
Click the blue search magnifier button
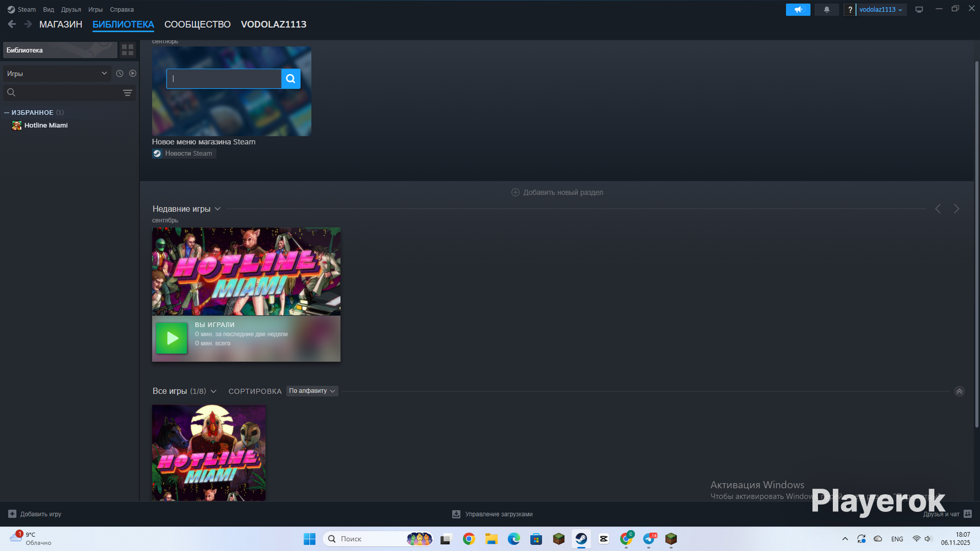pyautogui.click(x=290, y=79)
